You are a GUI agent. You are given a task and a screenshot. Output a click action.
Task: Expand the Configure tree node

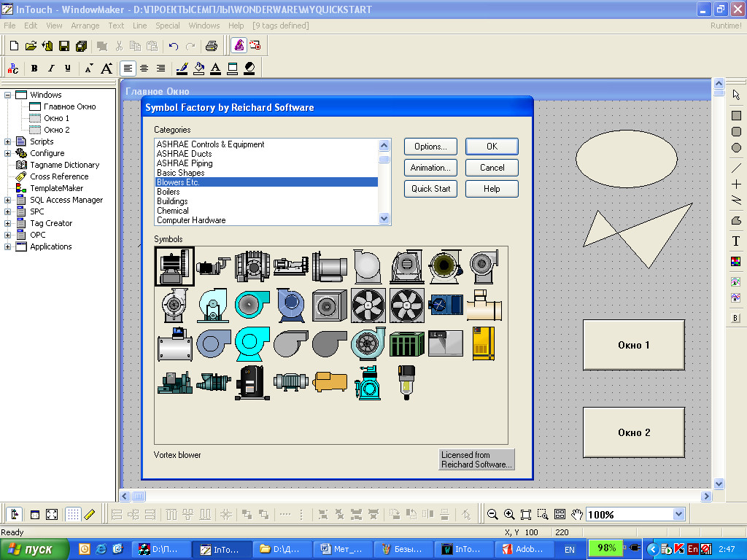[7, 153]
